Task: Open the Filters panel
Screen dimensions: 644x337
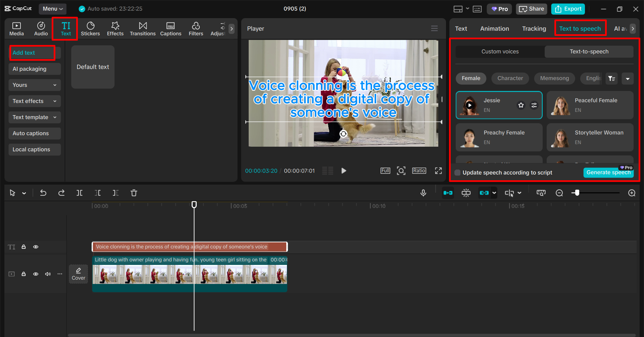Action: (196, 29)
